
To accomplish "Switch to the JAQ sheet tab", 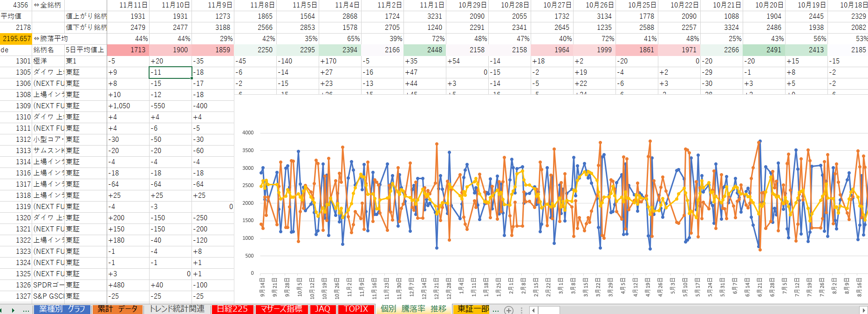I will pos(322,309).
